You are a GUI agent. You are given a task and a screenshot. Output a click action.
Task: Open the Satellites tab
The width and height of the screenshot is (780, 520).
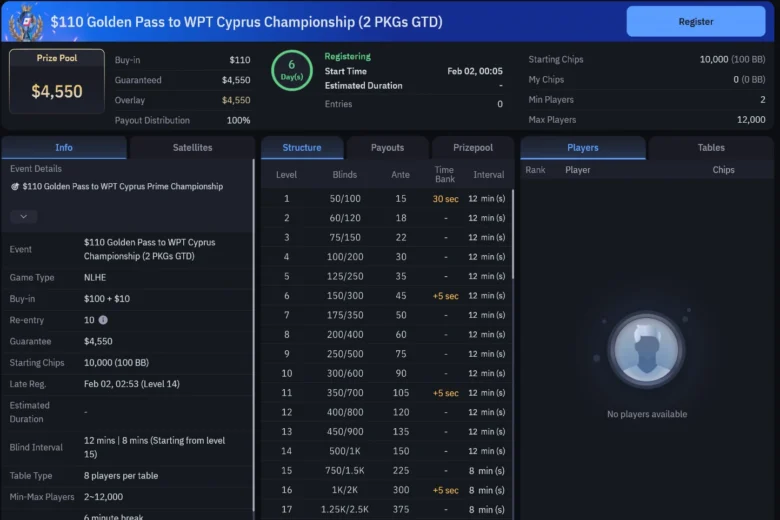[192, 147]
